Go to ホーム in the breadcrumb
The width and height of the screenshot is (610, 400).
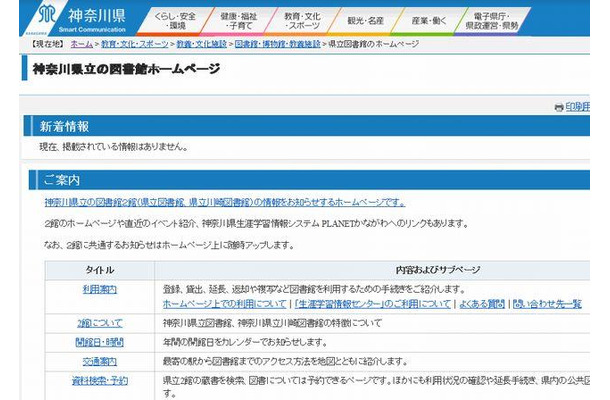pyautogui.click(x=81, y=44)
